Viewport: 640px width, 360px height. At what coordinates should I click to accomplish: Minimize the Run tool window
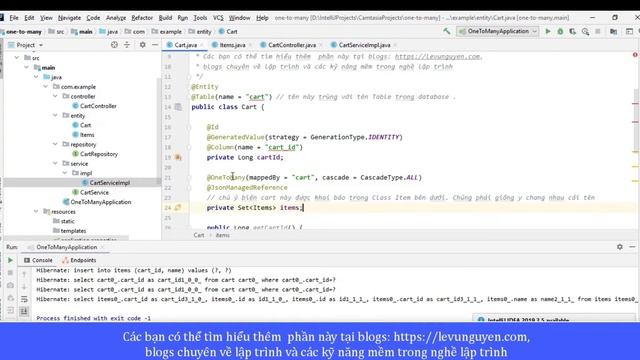pos(632,247)
